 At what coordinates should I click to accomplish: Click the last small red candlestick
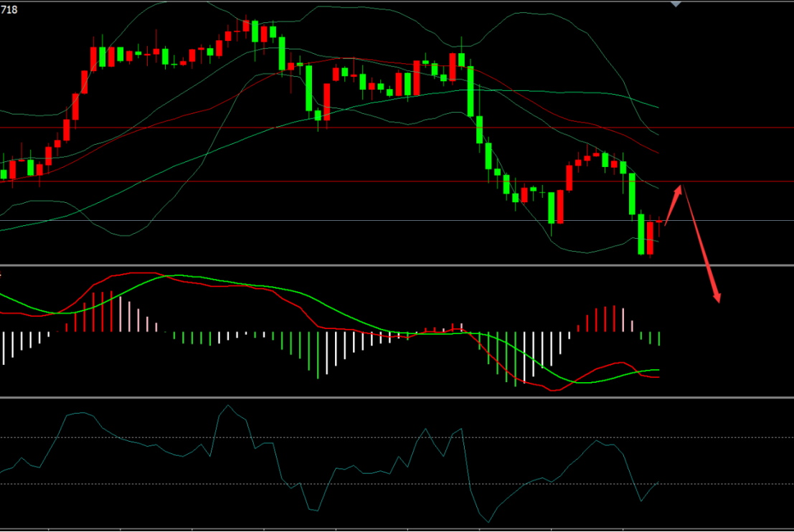pyautogui.click(x=659, y=223)
